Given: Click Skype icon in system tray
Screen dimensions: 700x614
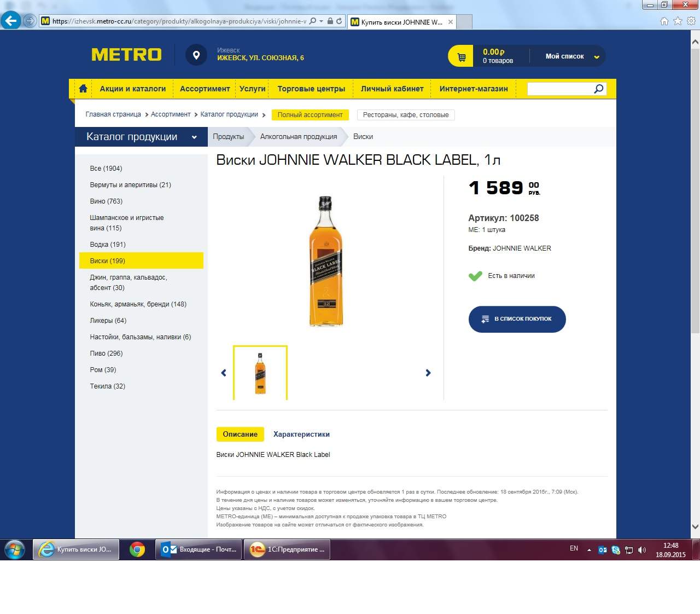Looking at the screenshot, I should coord(616,550).
